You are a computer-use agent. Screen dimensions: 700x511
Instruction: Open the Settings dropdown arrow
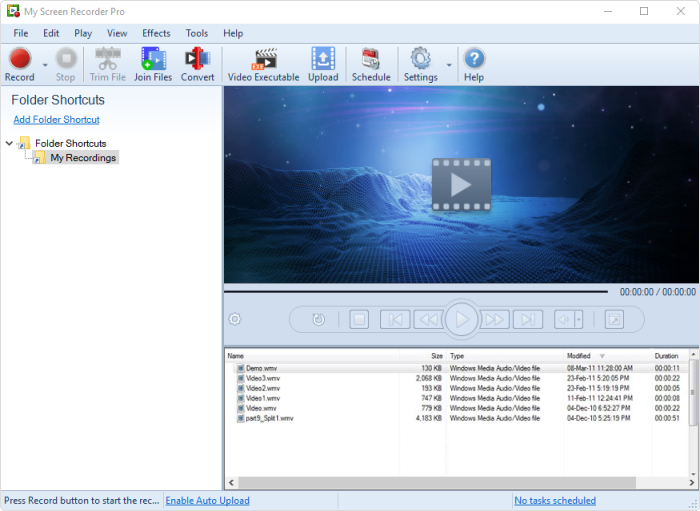(448, 66)
